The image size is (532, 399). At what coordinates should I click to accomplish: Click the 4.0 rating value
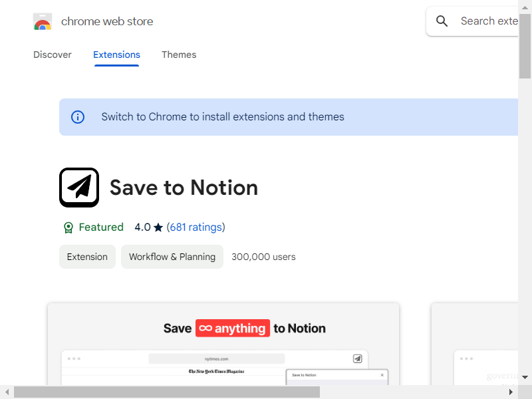(x=142, y=227)
